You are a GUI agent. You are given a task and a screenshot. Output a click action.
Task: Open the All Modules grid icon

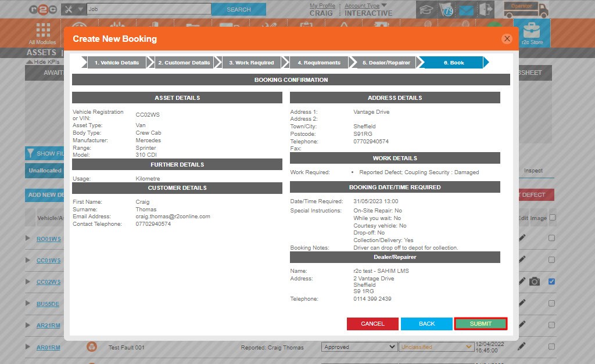point(42,33)
